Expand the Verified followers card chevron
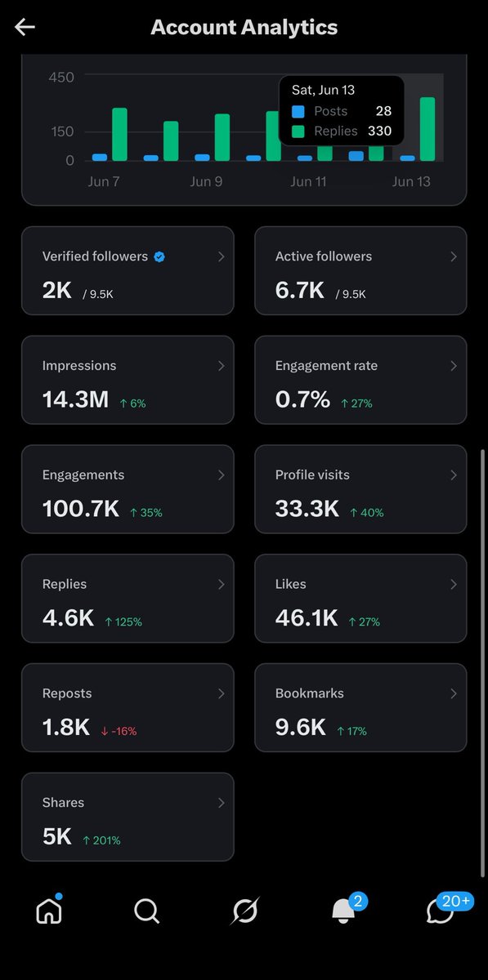This screenshot has width=488, height=980. coord(221,256)
